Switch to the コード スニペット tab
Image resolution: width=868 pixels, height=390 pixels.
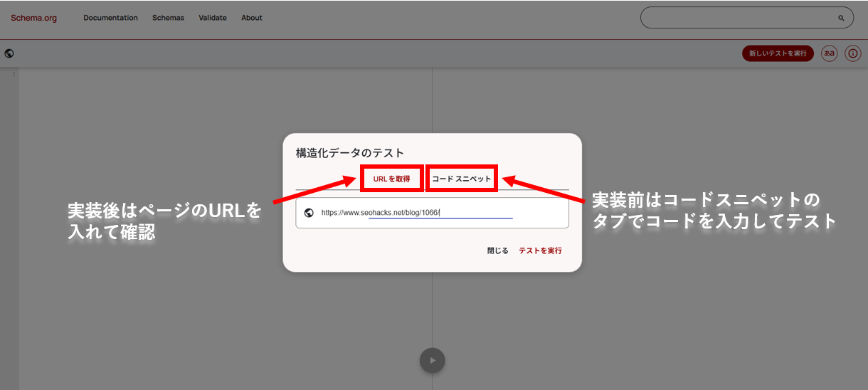pos(462,179)
